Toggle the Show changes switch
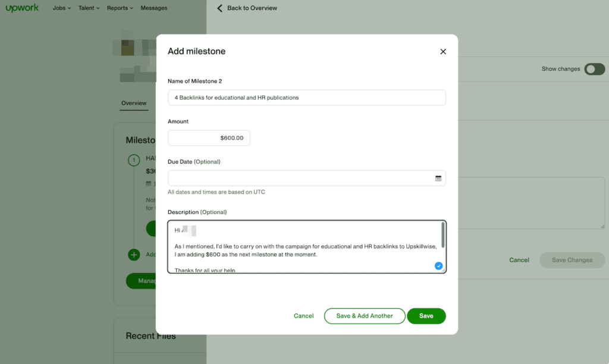This screenshot has width=609, height=364. tap(594, 69)
